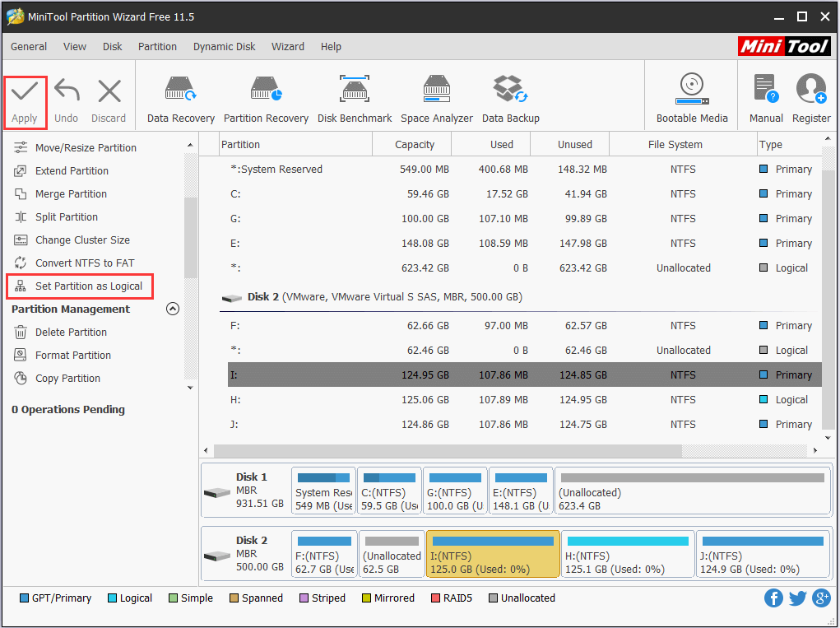Select the 623.42 GB unallocated row
This screenshot has width=840, height=628.
[x=524, y=268]
